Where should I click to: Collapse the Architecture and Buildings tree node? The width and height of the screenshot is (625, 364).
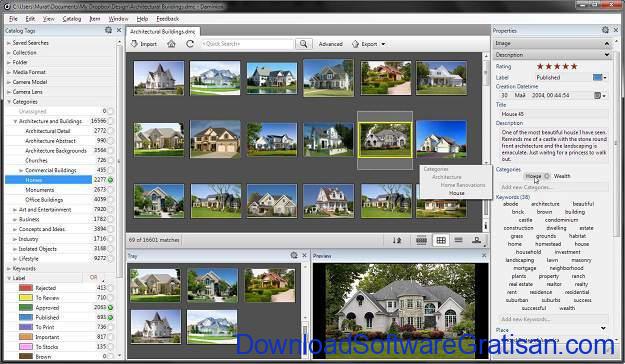(x=15, y=121)
